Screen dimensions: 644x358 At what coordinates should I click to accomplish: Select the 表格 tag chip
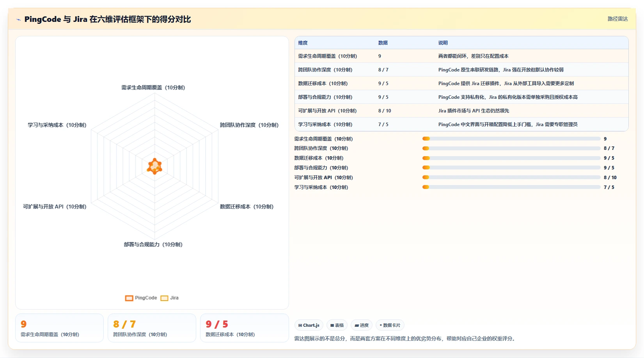(337, 325)
